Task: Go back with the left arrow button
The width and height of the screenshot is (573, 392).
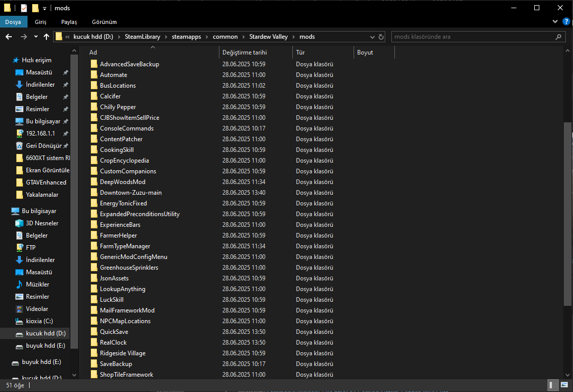Action: 9,37
